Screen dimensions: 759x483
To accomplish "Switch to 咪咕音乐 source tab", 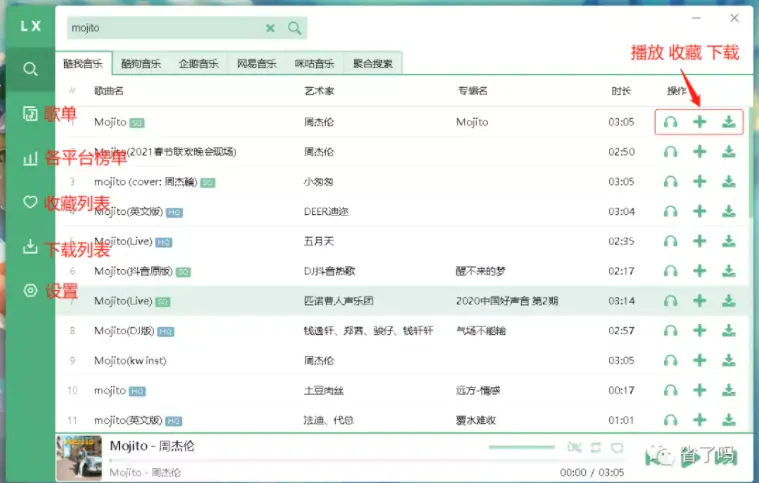I will pos(315,63).
